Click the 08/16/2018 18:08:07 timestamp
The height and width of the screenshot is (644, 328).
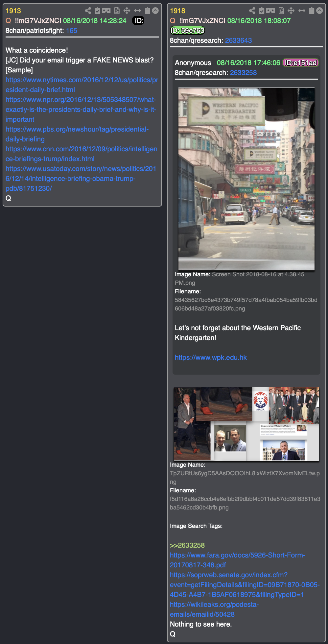[x=259, y=21]
